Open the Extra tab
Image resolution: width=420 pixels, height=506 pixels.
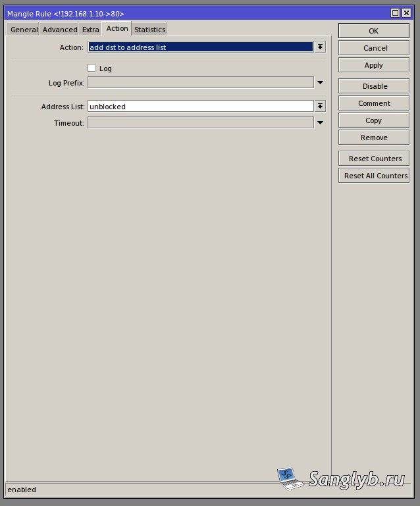click(x=90, y=30)
